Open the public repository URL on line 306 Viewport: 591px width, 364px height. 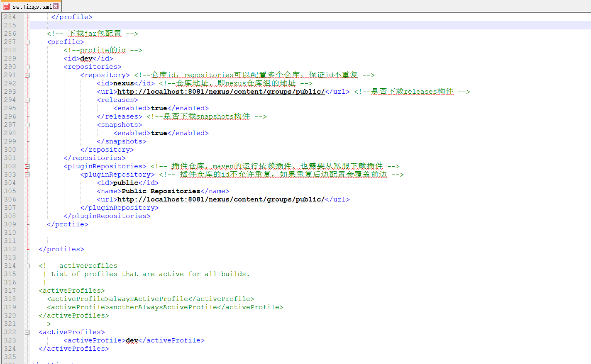[x=221, y=199]
